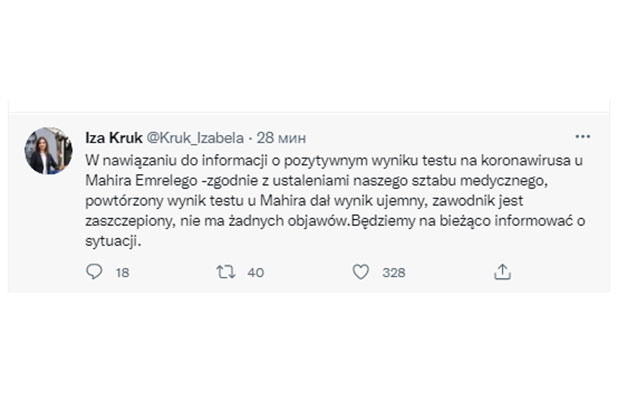View the 328 likes count
Screen dimensions: 637x400
(394, 272)
